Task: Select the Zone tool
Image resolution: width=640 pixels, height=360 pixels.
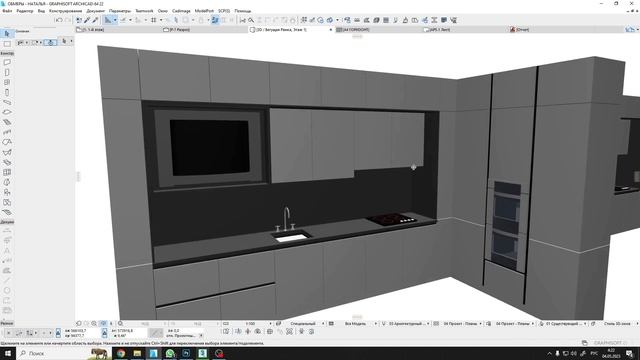Action: [7, 202]
